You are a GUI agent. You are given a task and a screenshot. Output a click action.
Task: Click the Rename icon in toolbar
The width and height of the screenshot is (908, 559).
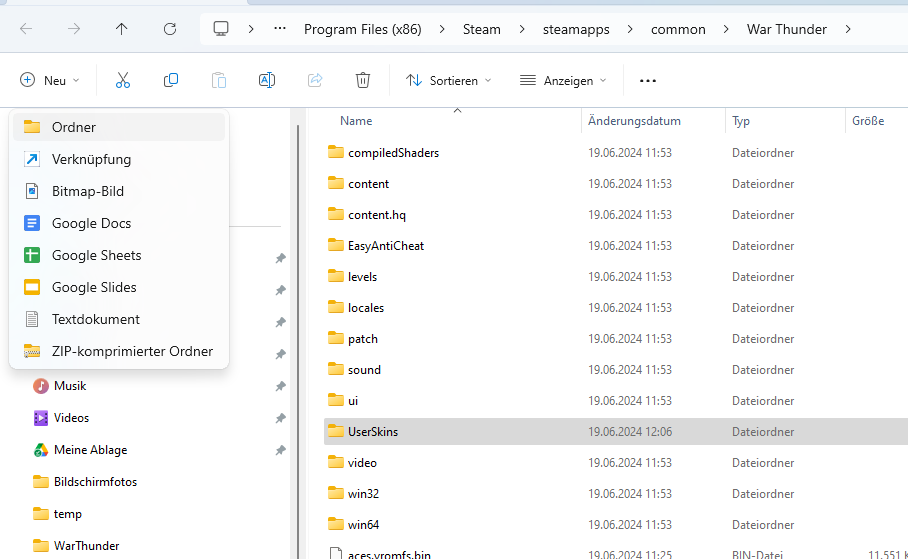(x=267, y=80)
